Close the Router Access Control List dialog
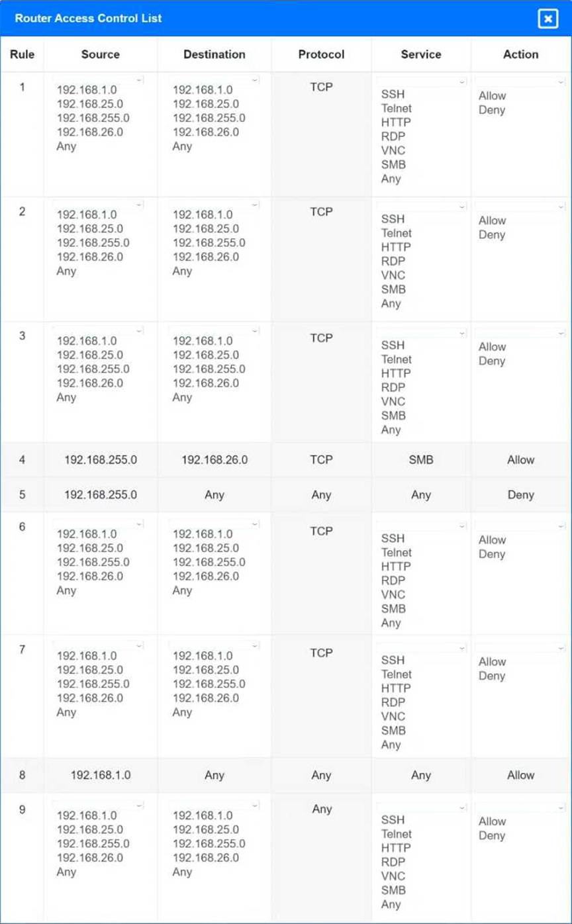572x924 pixels. (x=548, y=19)
